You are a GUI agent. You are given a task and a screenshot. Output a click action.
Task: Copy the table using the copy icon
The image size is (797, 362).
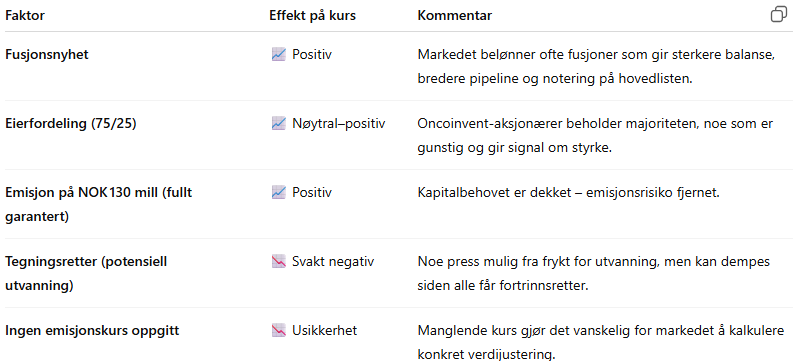click(779, 15)
